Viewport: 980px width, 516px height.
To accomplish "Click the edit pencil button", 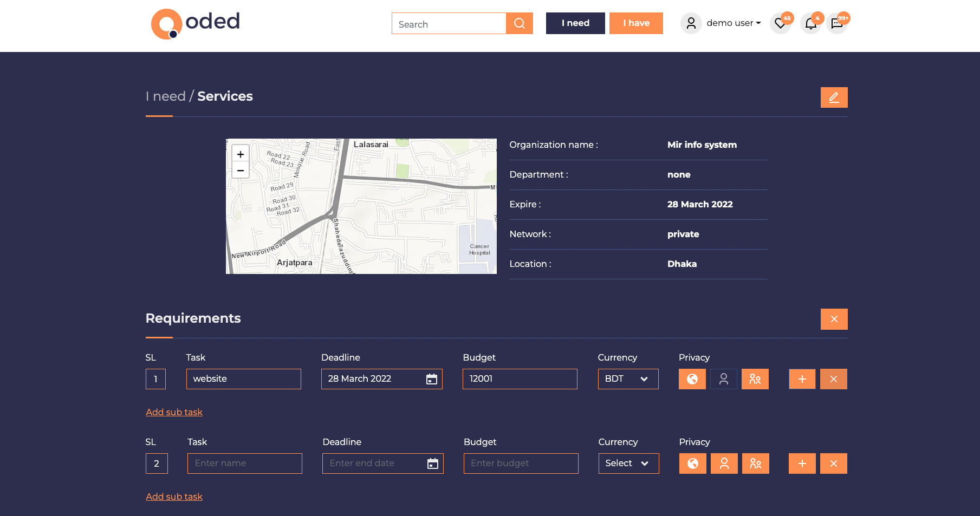I will (834, 97).
